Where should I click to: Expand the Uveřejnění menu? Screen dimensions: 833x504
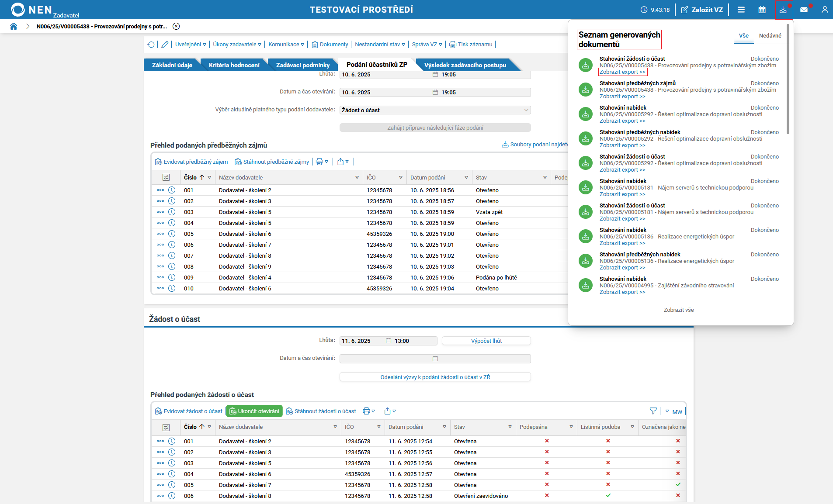coord(191,45)
